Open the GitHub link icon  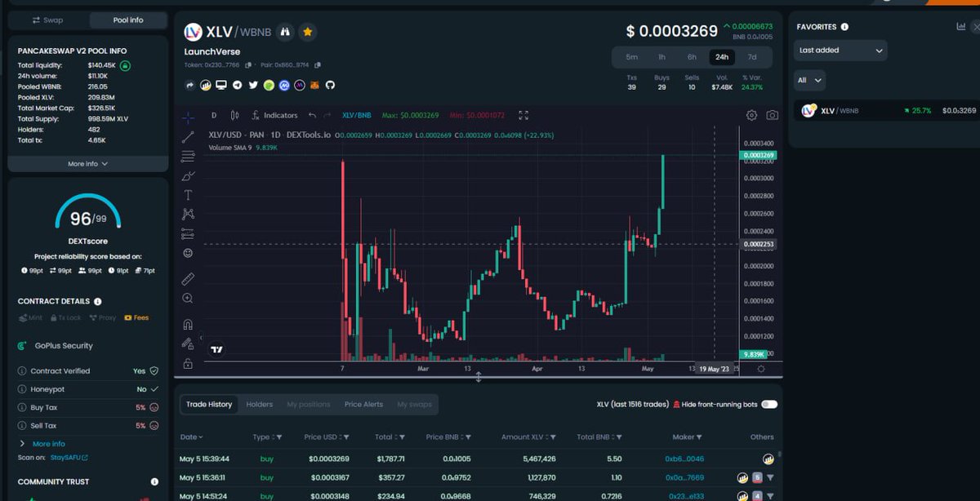331,85
